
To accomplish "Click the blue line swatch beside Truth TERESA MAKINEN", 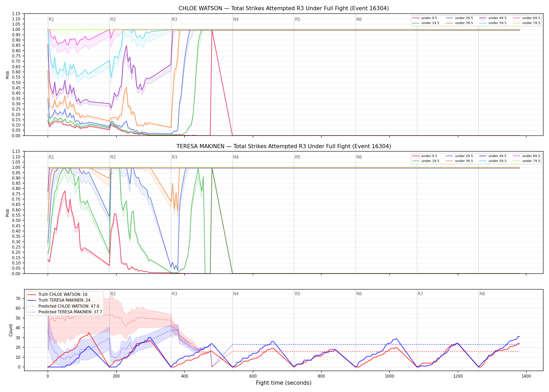I will click(32, 300).
